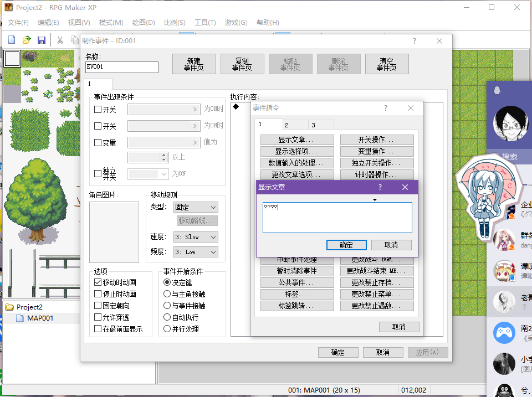
Task: Enable the 变量 condition checkbox
Action: pos(98,142)
